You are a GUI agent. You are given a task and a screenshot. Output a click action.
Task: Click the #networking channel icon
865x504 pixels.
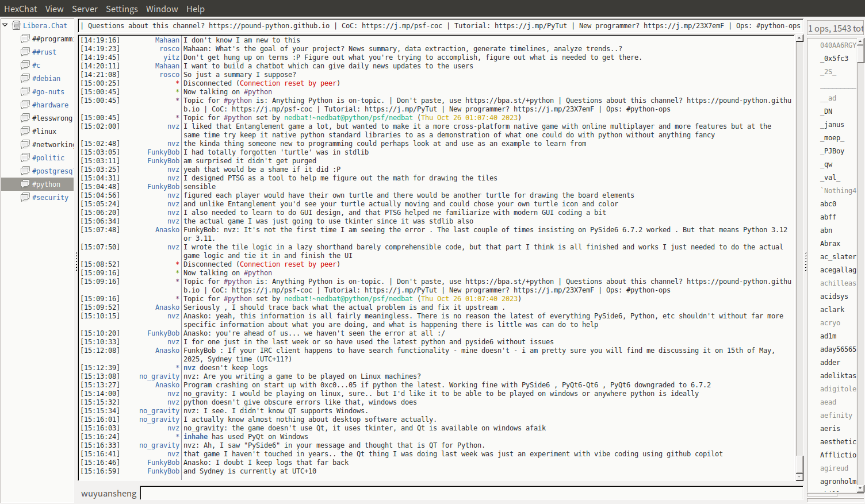coord(25,144)
